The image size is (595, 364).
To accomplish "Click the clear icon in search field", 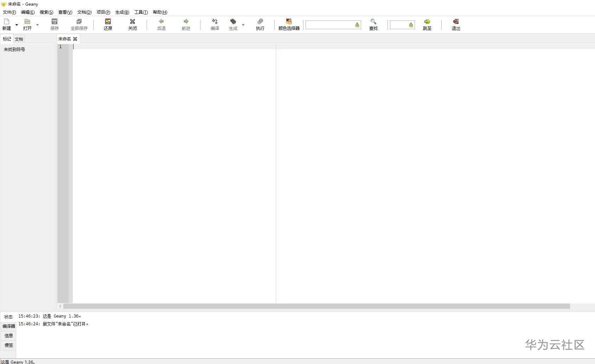I will click(x=357, y=25).
